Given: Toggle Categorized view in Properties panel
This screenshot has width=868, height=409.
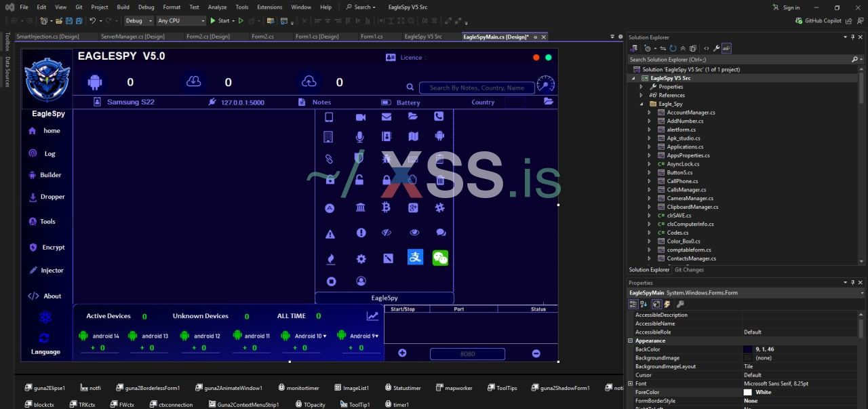Looking at the screenshot, I should tap(633, 304).
